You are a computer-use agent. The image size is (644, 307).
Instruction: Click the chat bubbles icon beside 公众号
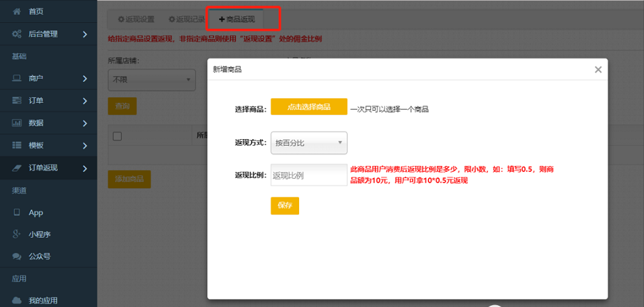click(x=17, y=256)
